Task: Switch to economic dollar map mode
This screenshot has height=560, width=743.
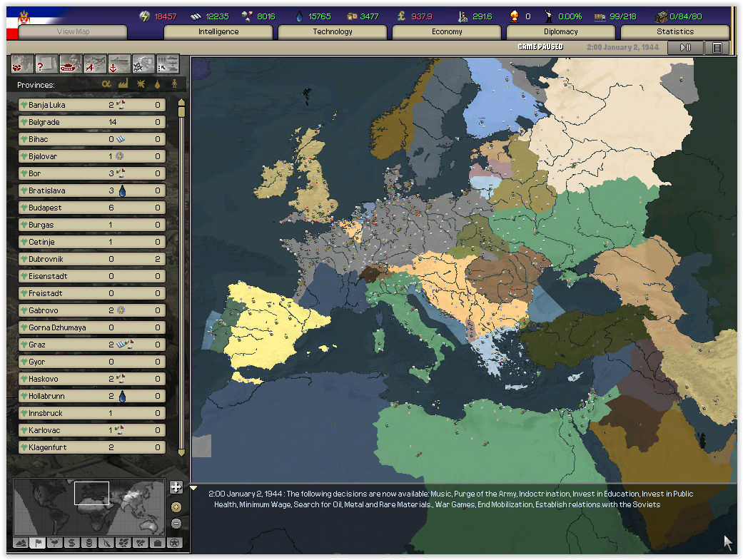Action: click(72, 543)
